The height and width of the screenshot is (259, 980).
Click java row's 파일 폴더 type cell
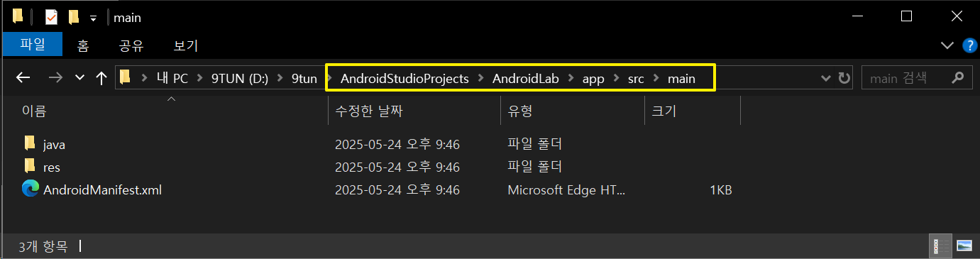coord(535,145)
